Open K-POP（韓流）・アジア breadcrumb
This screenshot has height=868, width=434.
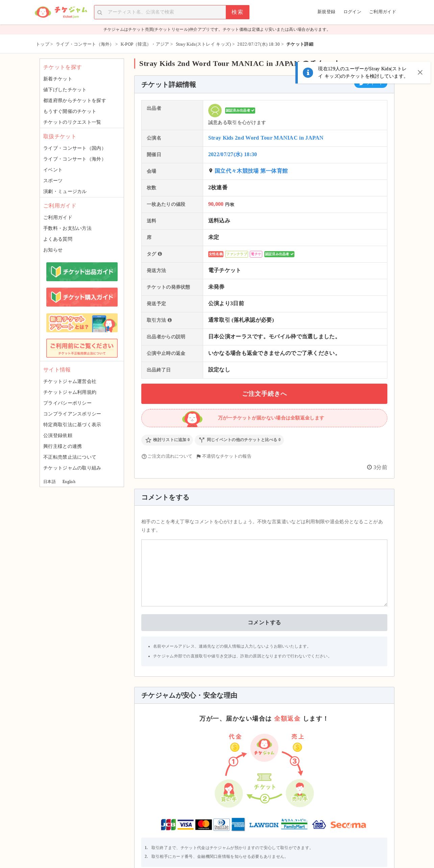coord(145,44)
